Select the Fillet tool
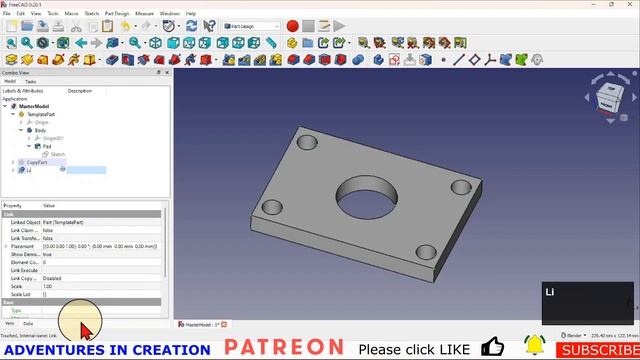The height and width of the screenshot is (360, 640). click(293, 60)
